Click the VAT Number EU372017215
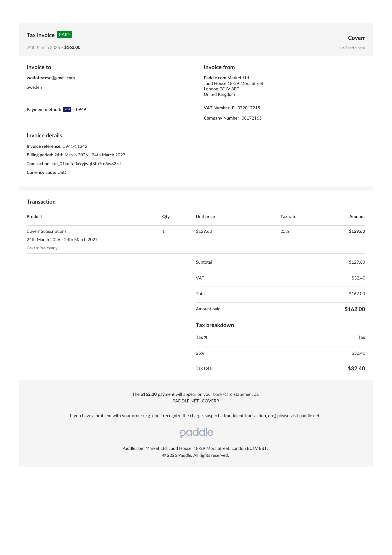 tap(246, 108)
